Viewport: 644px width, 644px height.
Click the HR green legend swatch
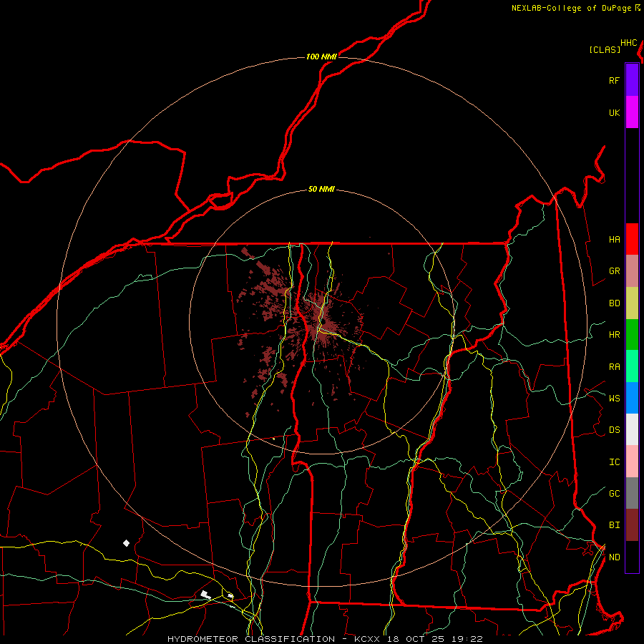[x=632, y=335]
